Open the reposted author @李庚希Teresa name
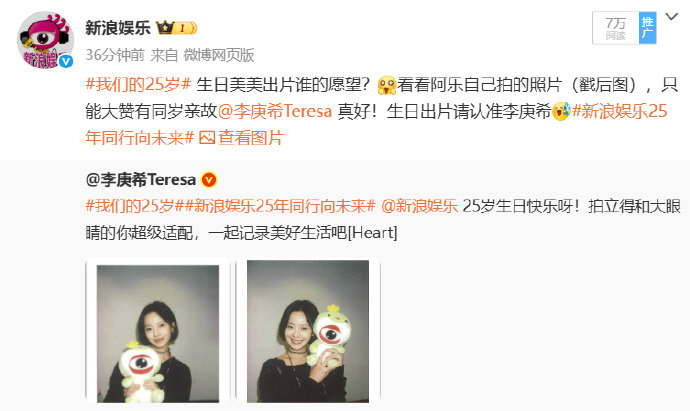This screenshot has width=690, height=411. [141, 180]
